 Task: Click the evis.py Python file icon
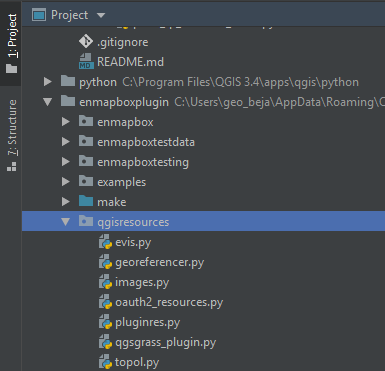105,242
